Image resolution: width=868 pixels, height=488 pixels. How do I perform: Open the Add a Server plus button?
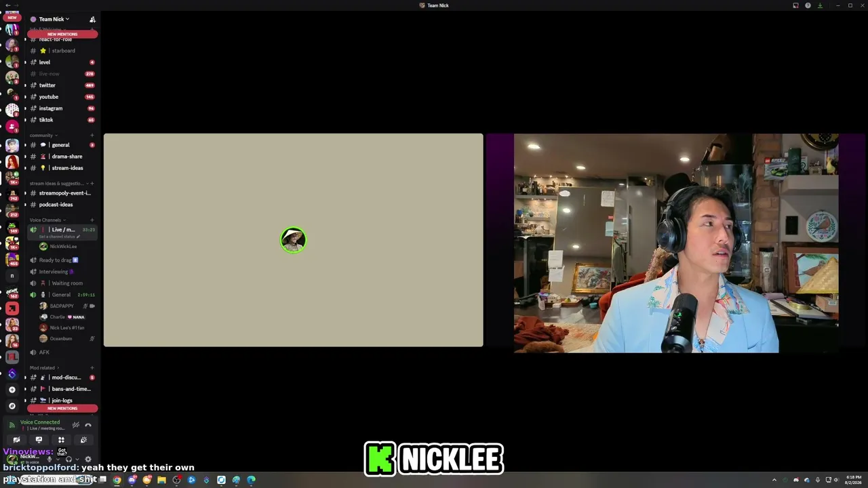coord(12,390)
